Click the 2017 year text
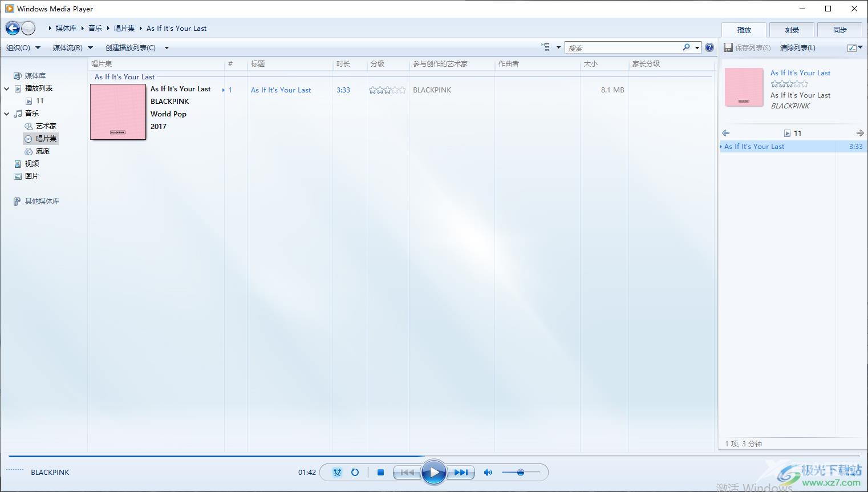The image size is (868, 492). click(159, 126)
